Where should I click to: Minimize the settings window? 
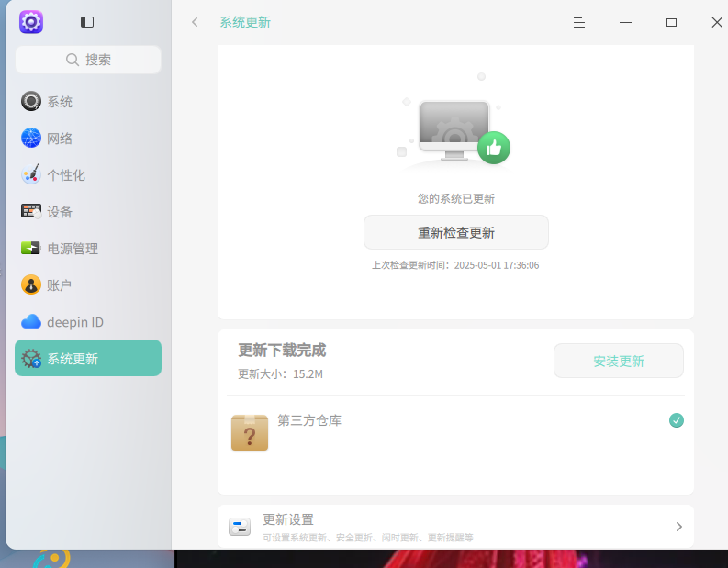coord(625,22)
